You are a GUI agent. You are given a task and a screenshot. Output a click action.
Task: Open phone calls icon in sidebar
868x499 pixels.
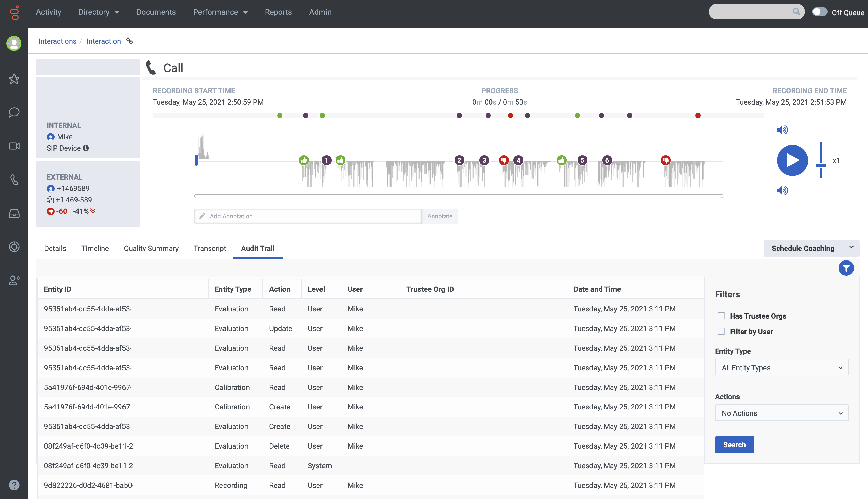tap(14, 180)
